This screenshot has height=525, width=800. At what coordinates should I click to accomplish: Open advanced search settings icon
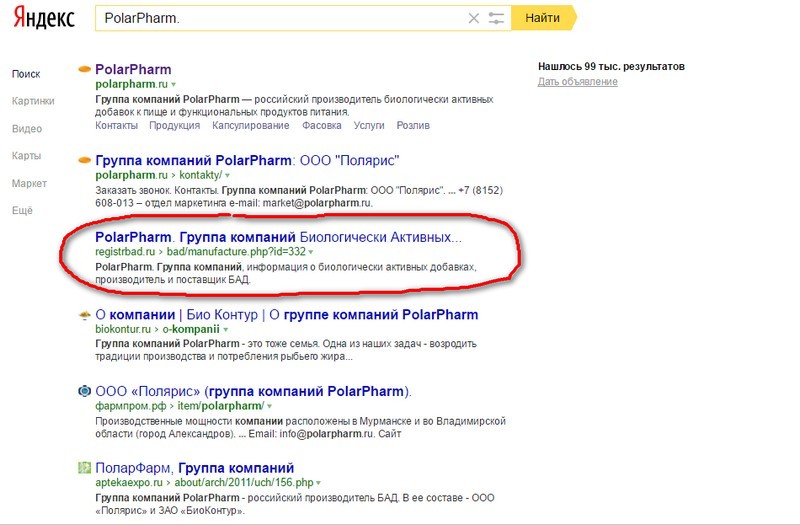(496, 18)
